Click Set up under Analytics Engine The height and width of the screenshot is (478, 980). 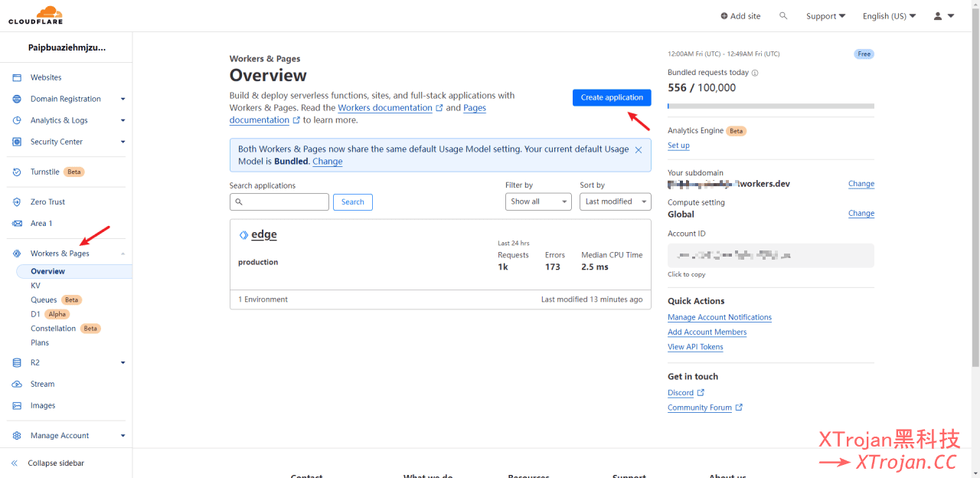tap(678, 146)
